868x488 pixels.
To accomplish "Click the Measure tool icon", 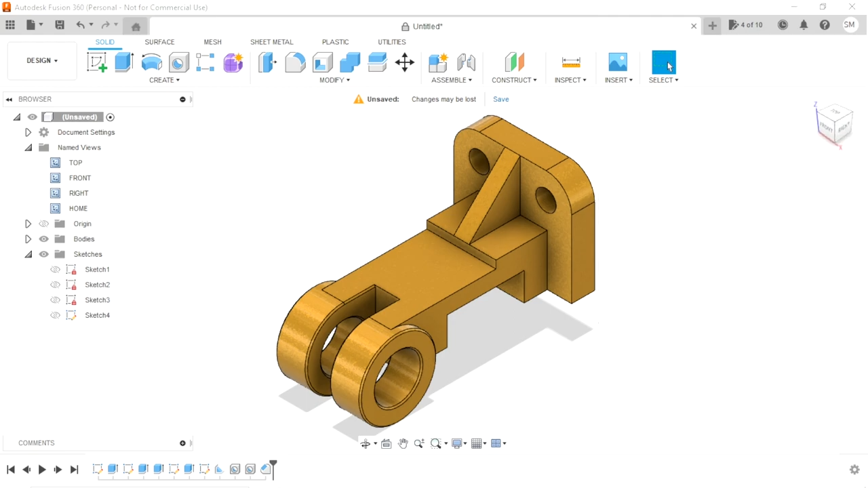I will (571, 62).
